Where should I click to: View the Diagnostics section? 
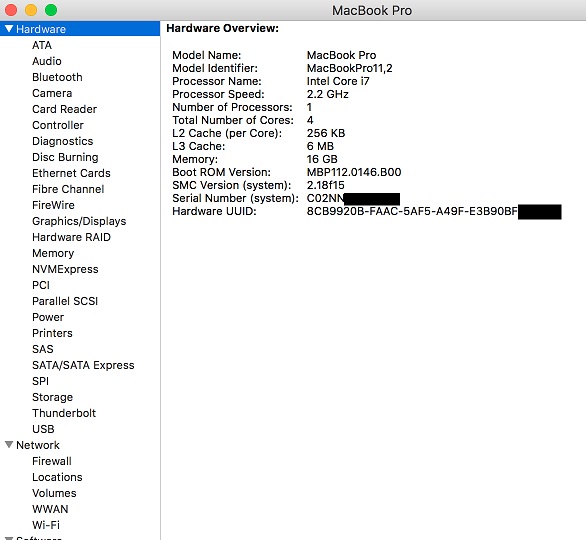(62, 141)
